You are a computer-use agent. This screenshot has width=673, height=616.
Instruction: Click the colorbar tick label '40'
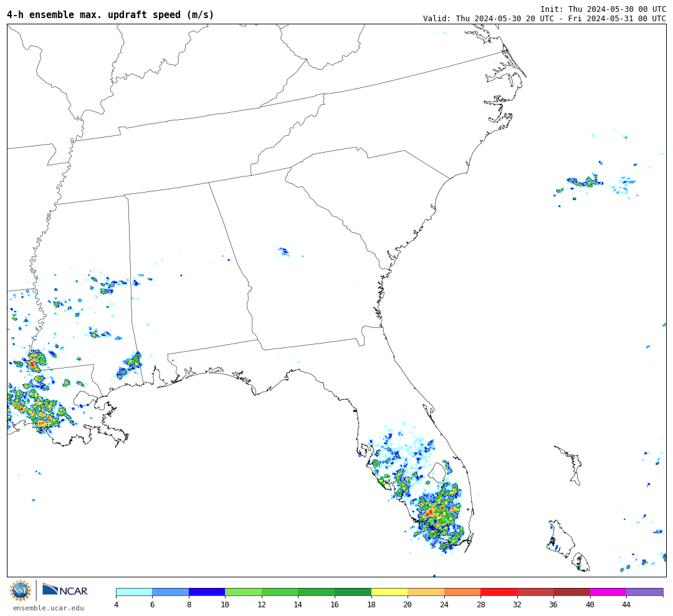pyautogui.click(x=590, y=604)
